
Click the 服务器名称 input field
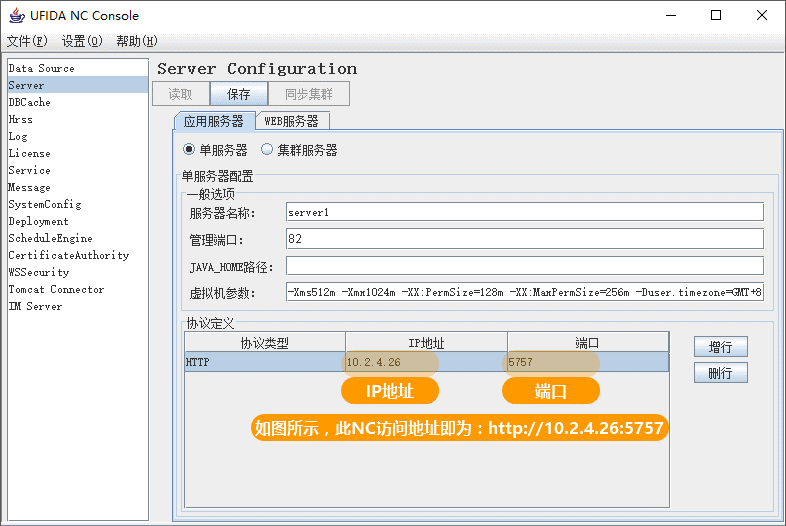[524, 212]
